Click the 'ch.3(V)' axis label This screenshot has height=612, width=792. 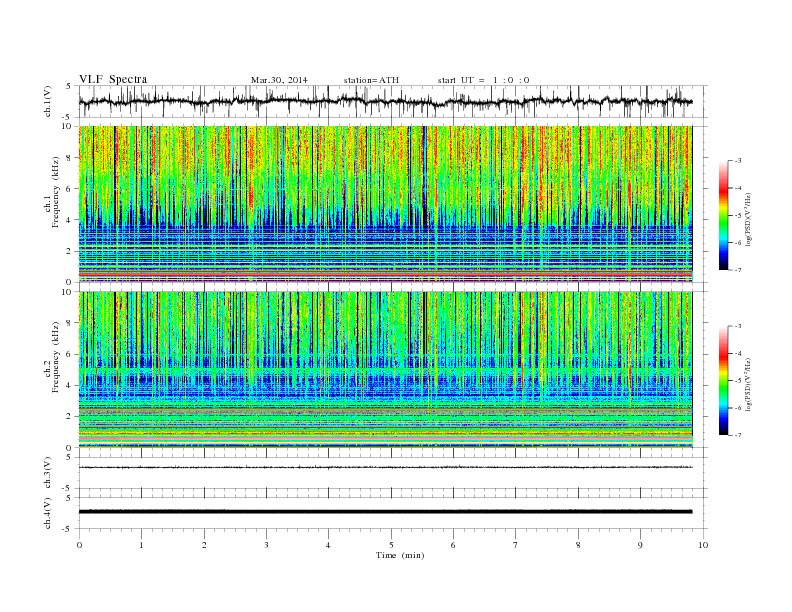(48, 473)
